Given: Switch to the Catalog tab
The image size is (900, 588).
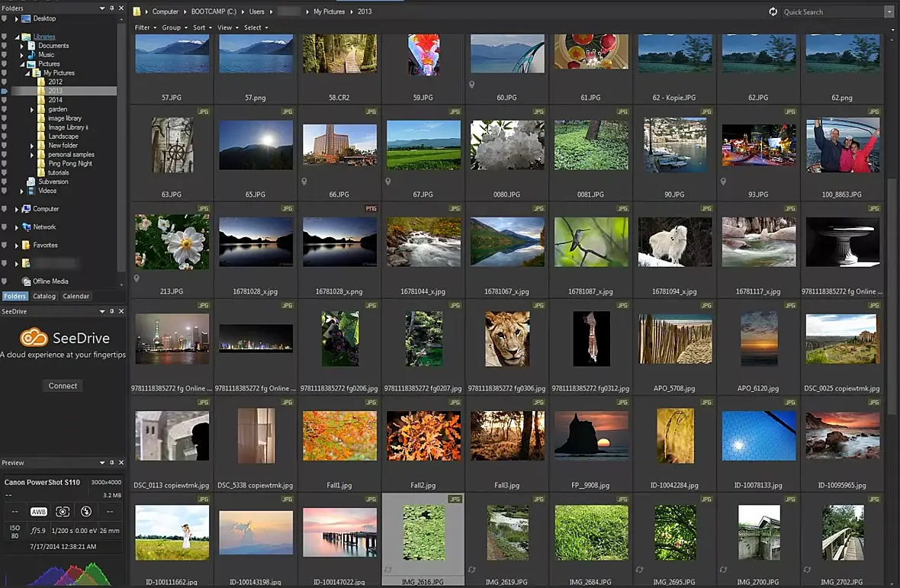Looking at the screenshot, I should 43,296.
